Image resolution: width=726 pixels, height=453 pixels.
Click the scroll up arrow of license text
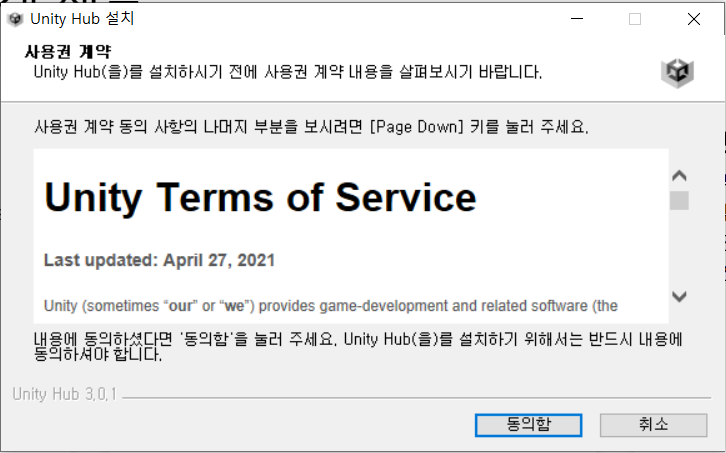(679, 176)
